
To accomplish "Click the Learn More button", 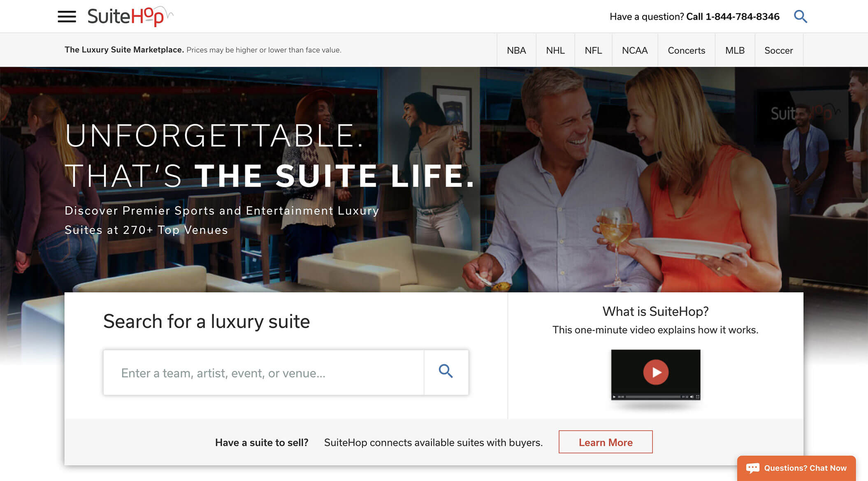I will 606,442.
